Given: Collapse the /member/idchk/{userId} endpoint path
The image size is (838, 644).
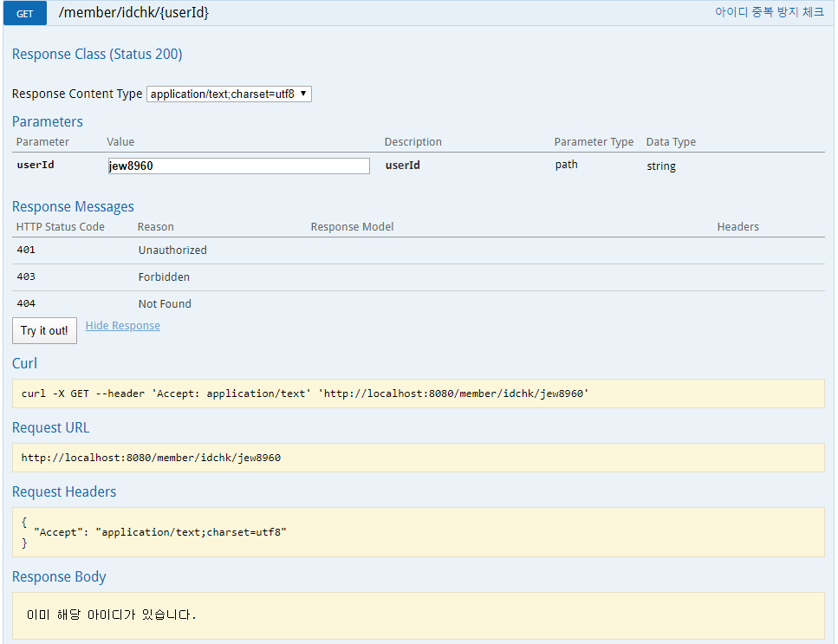Looking at the screenshot, I should tap(133, 12).
